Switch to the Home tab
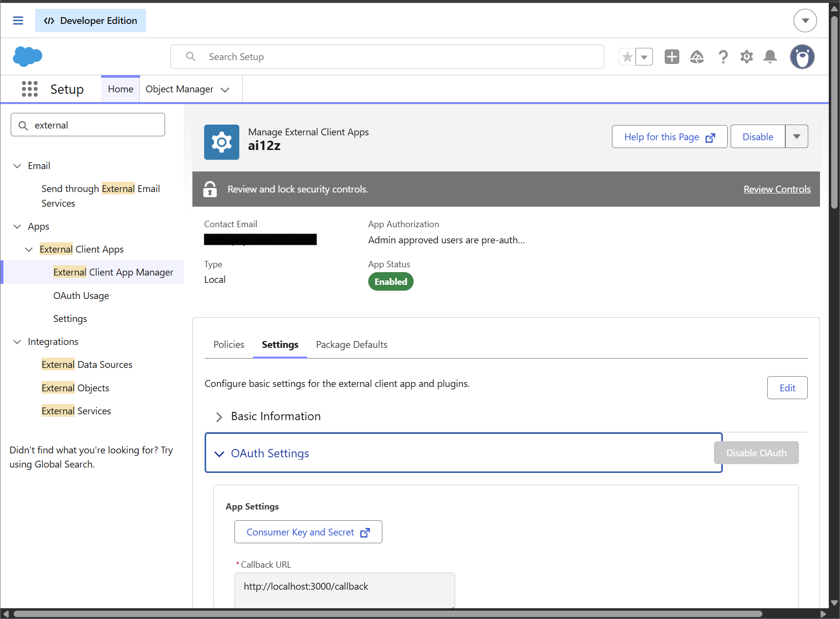 121,89
